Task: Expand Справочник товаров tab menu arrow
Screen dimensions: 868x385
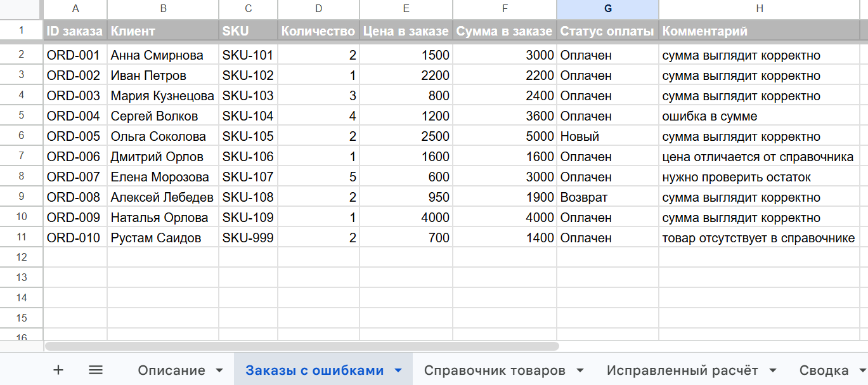Action: (580, 370)
